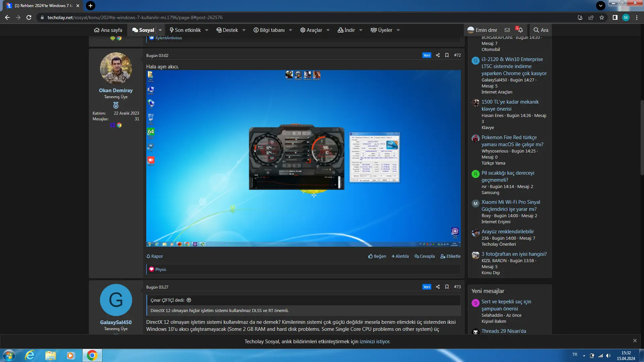Open thread 'Pil sıcaklığı kaç dereceyi geçmemeli?'
The height and width of the screenshot is (362, 644).
[x=508, y=176]
